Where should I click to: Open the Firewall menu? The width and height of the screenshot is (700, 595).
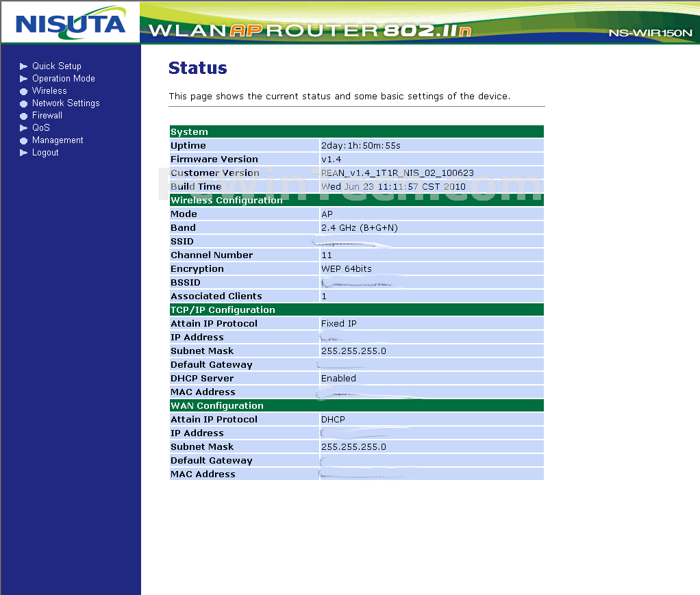(47, 115)
